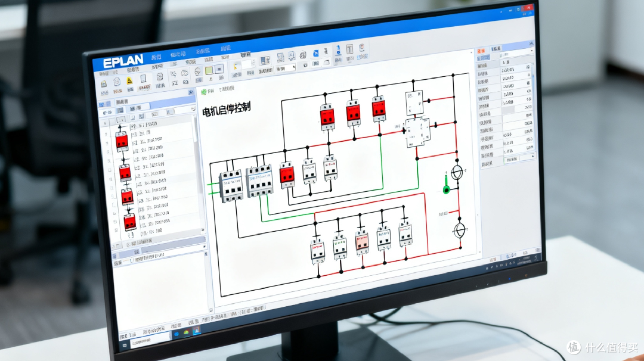This screenshot has width=644, height=361.
Task: Open the blue Edge icon on taskbar
Action: point(177,334)
